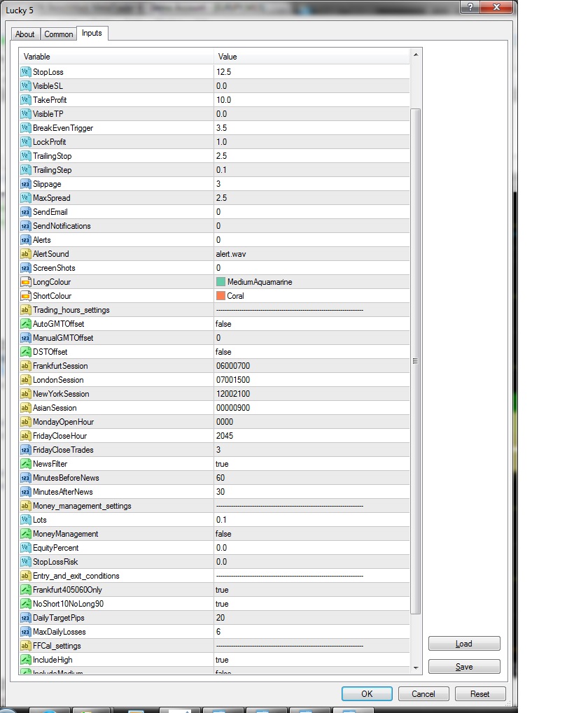
Task: Click the AlertSound string-type icon
Action: point(25,254)
